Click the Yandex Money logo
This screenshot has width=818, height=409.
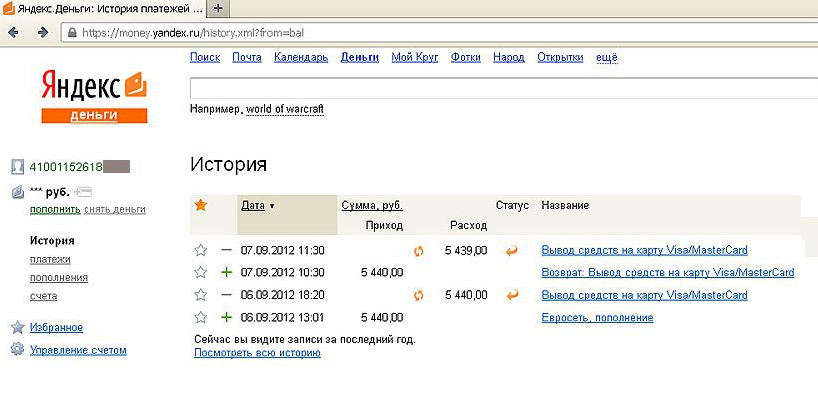[x=94, y=97]
